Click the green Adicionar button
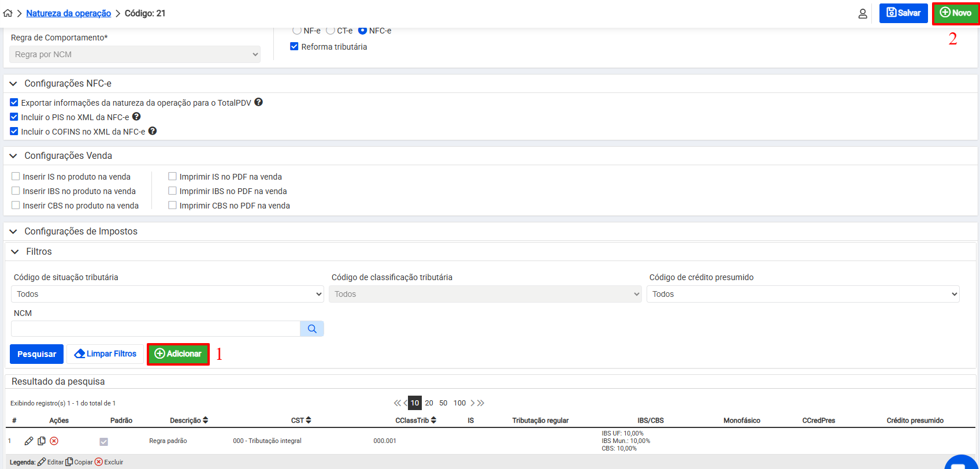Viewport: 980px width, 469px height. pyautogui.click(x=178, y=354)
